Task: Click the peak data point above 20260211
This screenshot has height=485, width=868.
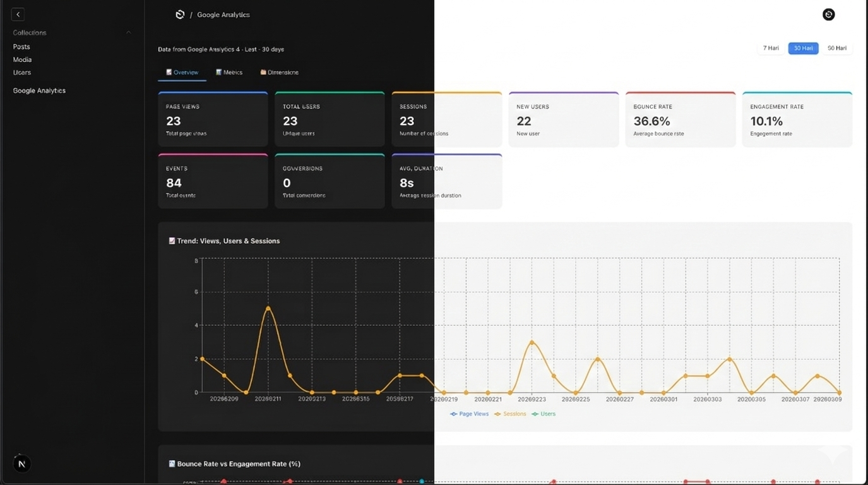Action: pos(268,309)
